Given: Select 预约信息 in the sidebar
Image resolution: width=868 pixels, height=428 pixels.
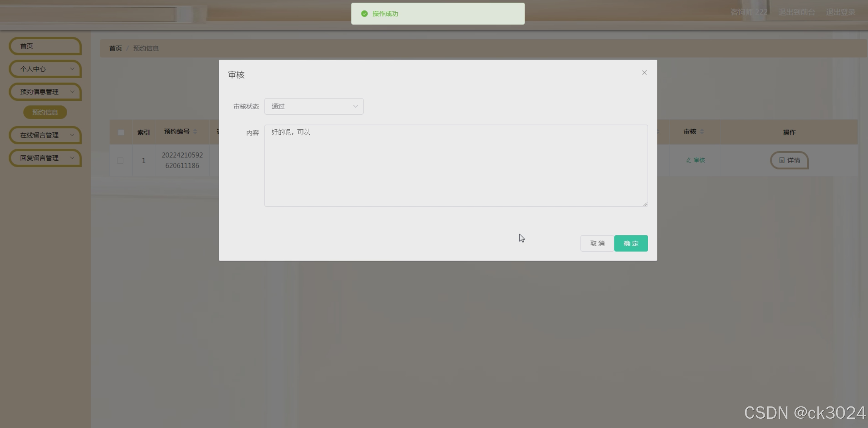Looking at the screenshot, I should (45, 112).
